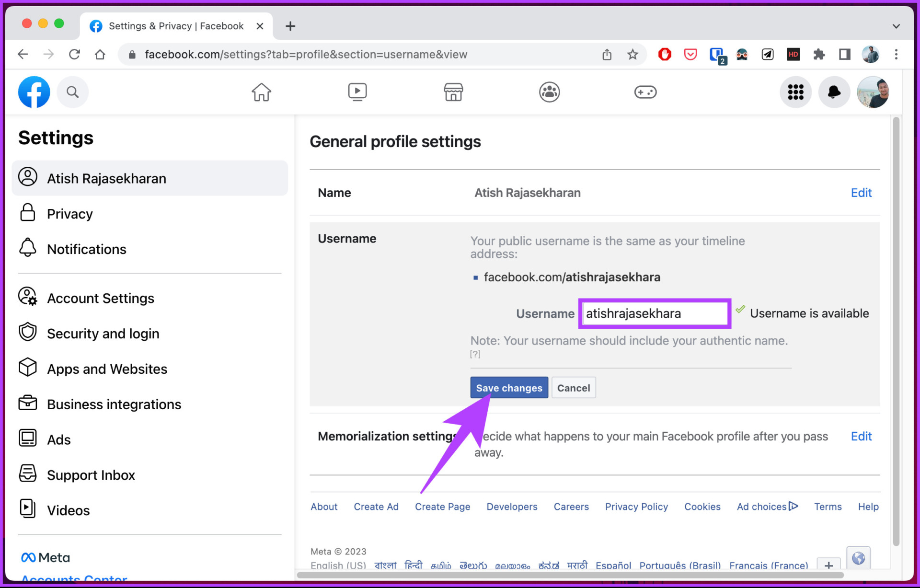Open Facebook Watch video icon
This screenshot has height=588, width=920.
click(x=357, y=92)
